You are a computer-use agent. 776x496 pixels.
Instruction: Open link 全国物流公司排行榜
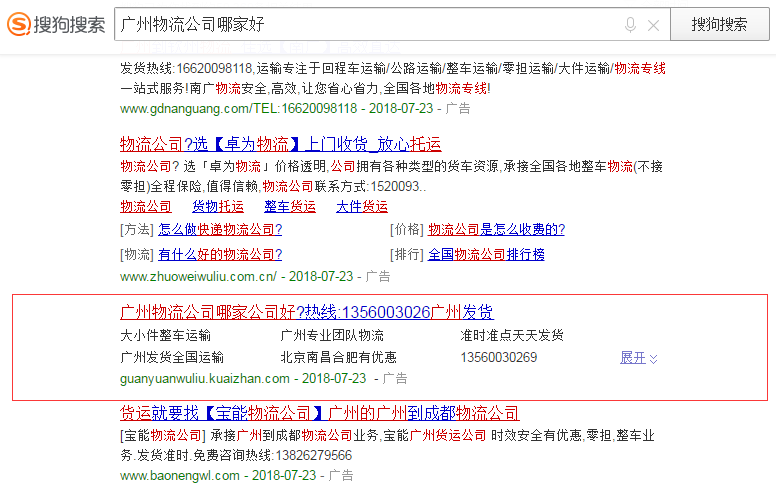(x=486, y=254)
